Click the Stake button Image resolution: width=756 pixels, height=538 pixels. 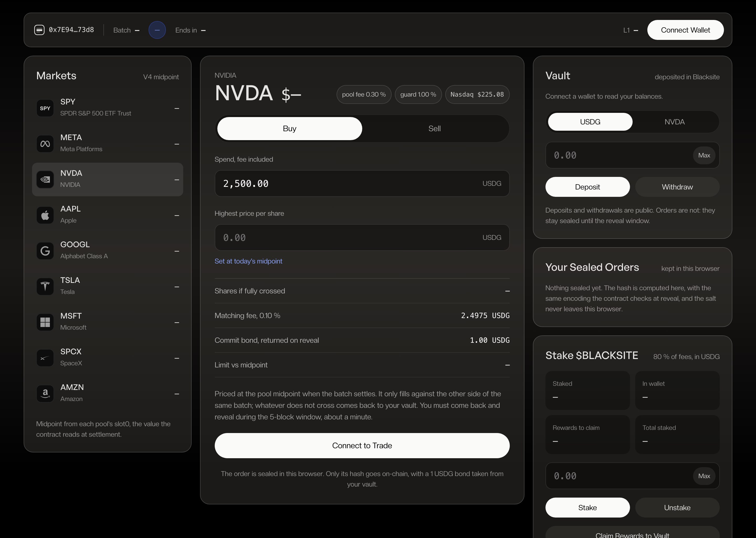tap(587, 508)
